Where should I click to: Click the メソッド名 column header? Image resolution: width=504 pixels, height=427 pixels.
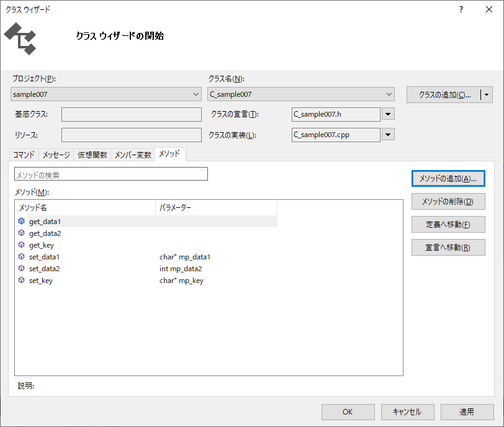coord(84,207)
